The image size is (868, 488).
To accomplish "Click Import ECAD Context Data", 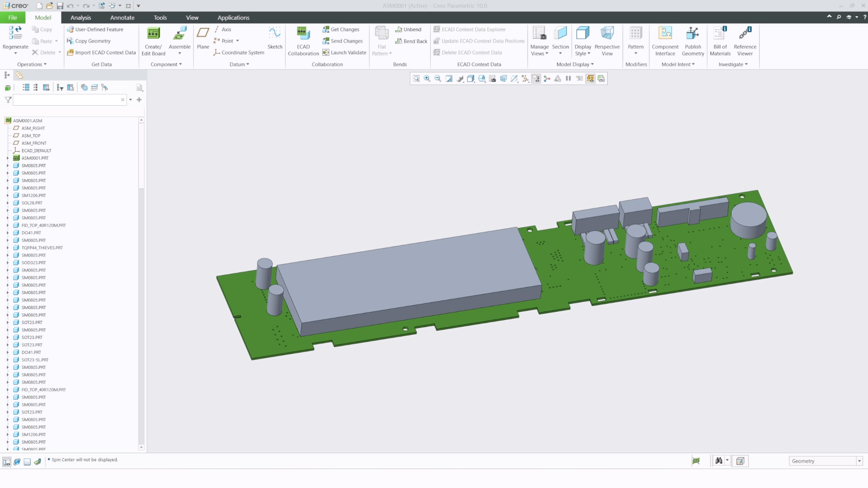I will [101, 53].
